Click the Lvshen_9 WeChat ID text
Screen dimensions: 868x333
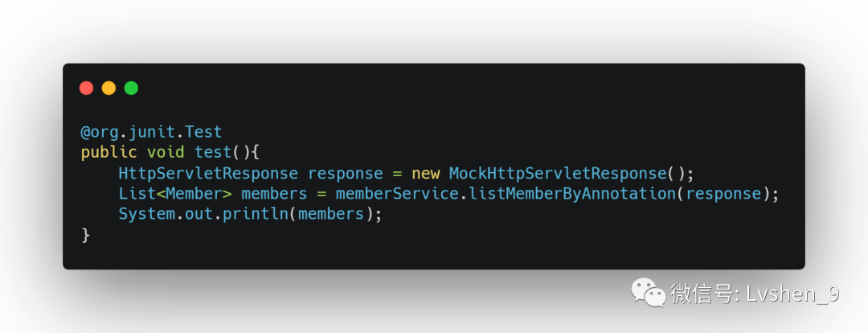pos(792,294)
